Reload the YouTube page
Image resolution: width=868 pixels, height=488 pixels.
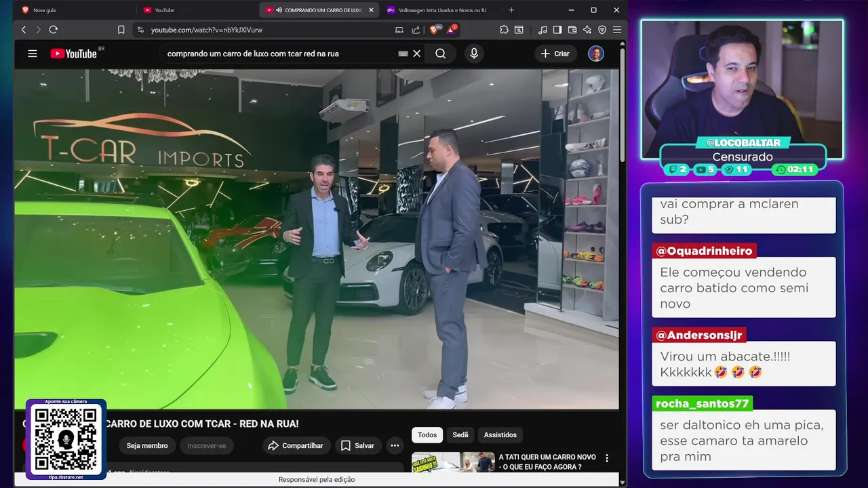[53, 30]
